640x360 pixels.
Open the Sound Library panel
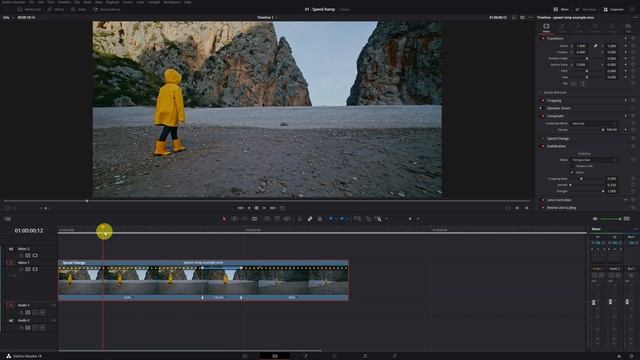coord(106,9)
